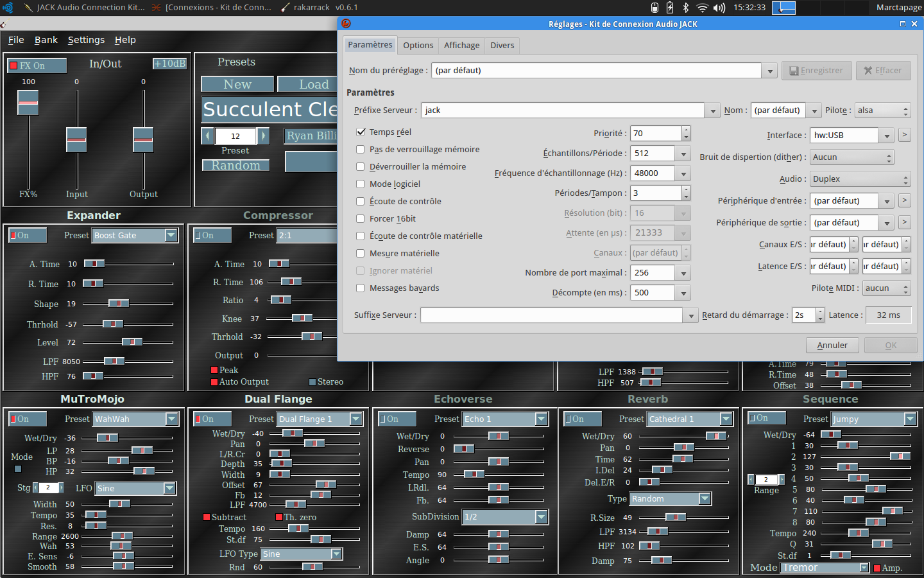Switch to the Options tab
Image resolution: width=924 pixels, height=578 pixels.
(x=418, y=45)
